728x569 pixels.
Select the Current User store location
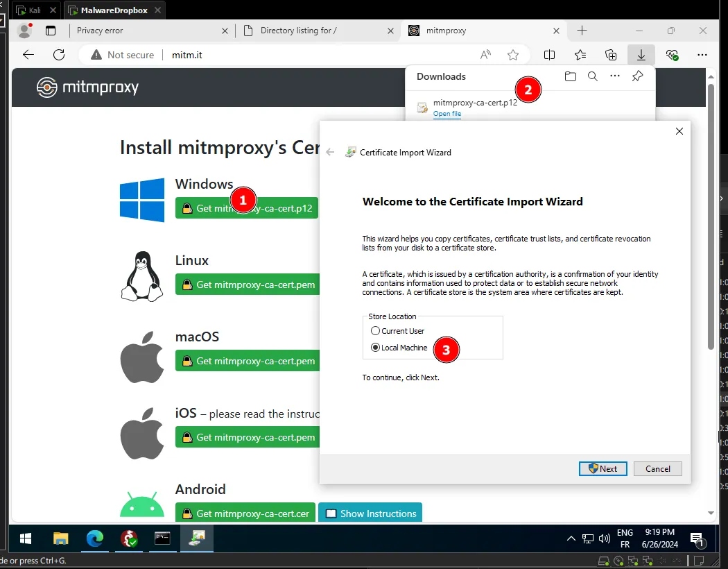click(376, 331)
